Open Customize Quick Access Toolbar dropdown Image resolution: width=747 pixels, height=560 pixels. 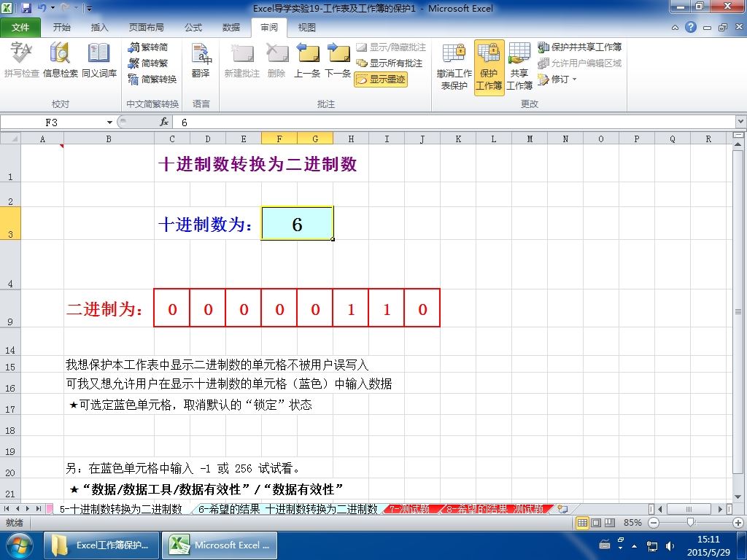(x=89, y=9)
